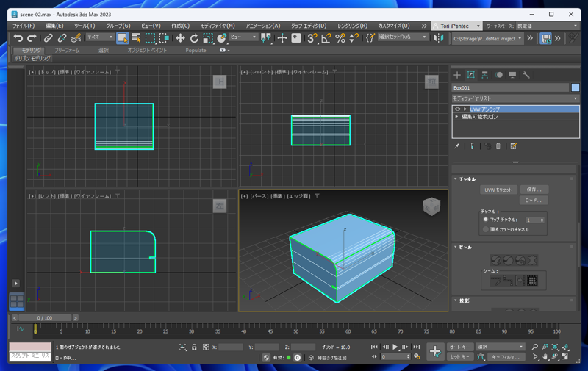
Task: Activate the Select and Move tool
Action: pos(180,38)
